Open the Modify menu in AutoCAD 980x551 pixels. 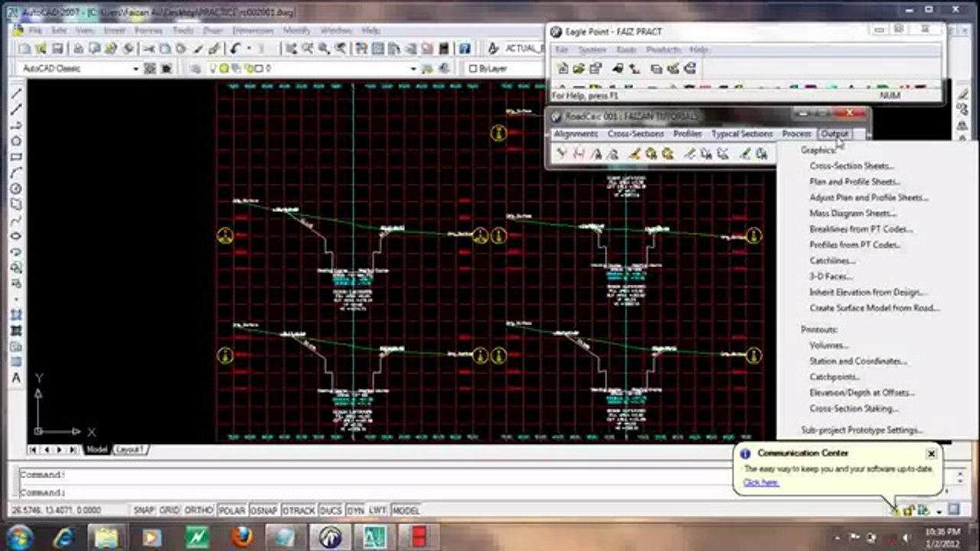(x=296, y=31)
